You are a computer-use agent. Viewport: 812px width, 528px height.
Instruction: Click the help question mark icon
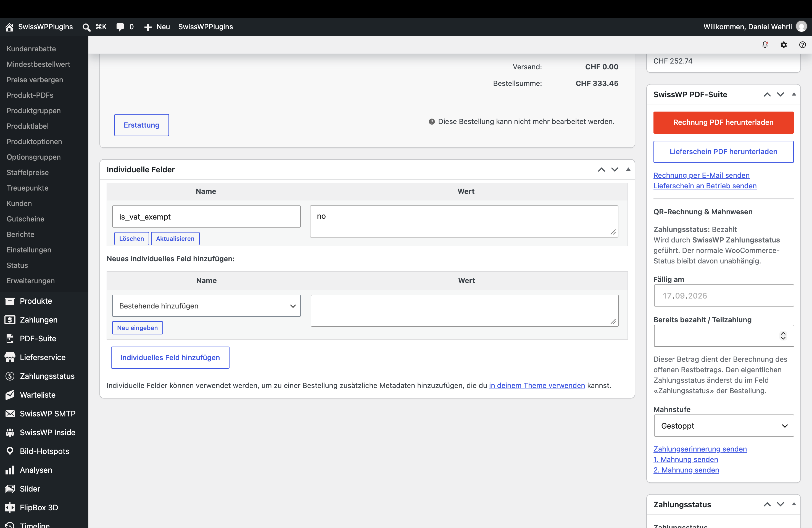point(802,45)
